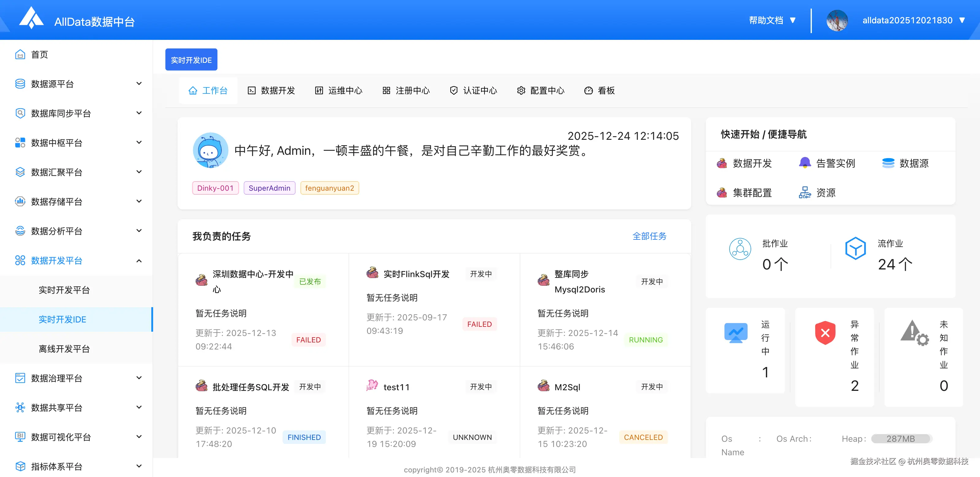This screenshot has width=980, height=477.
Task: Click the user avatar in the header
Action: [x=837, y=21]
